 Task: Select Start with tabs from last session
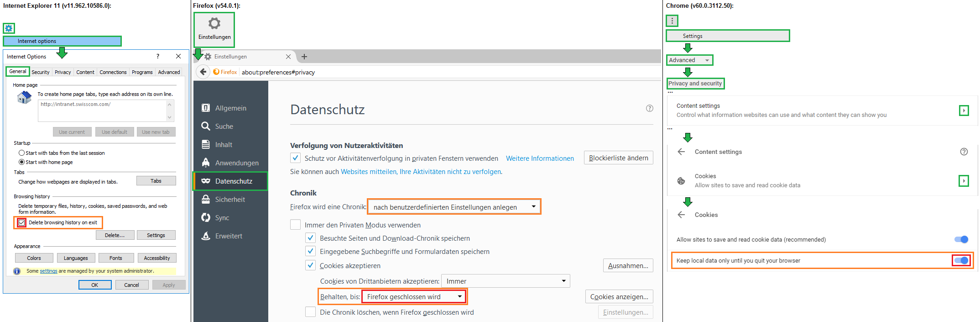tap(21, 153)
